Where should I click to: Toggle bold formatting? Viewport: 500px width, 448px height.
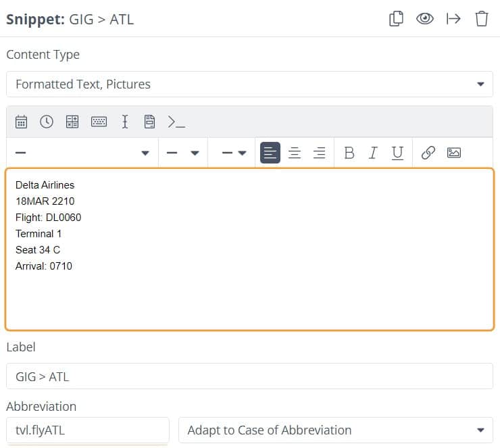[x=349, y=153]
